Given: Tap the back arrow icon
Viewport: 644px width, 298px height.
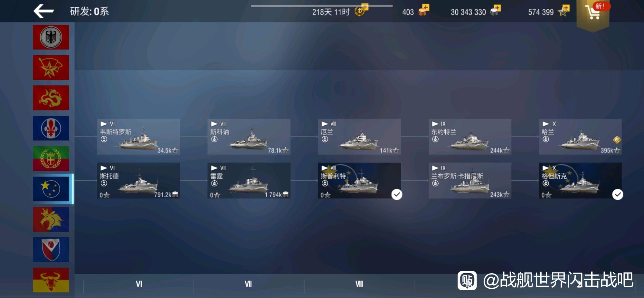Looking at the screenshot, I should click(x=43, y=11).
